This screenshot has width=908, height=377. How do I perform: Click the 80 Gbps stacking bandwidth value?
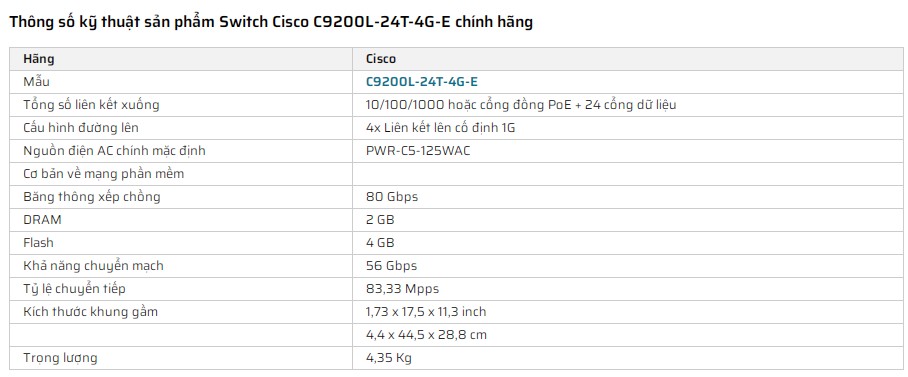391,197
